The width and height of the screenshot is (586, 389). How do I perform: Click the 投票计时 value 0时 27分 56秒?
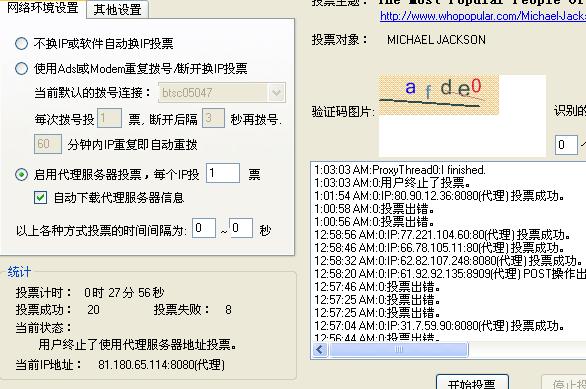click(124, 293)
